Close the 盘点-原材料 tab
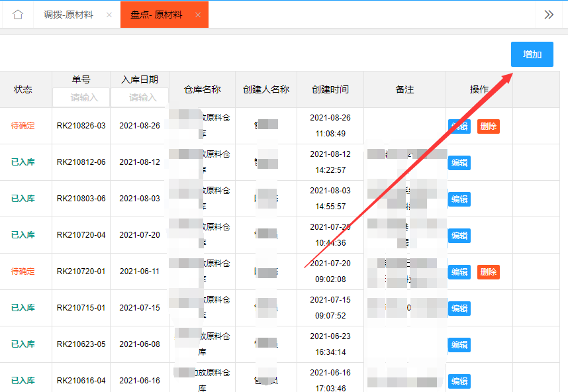Image resolution: width=568 pixels, height=392 pixels. point(198,15)
